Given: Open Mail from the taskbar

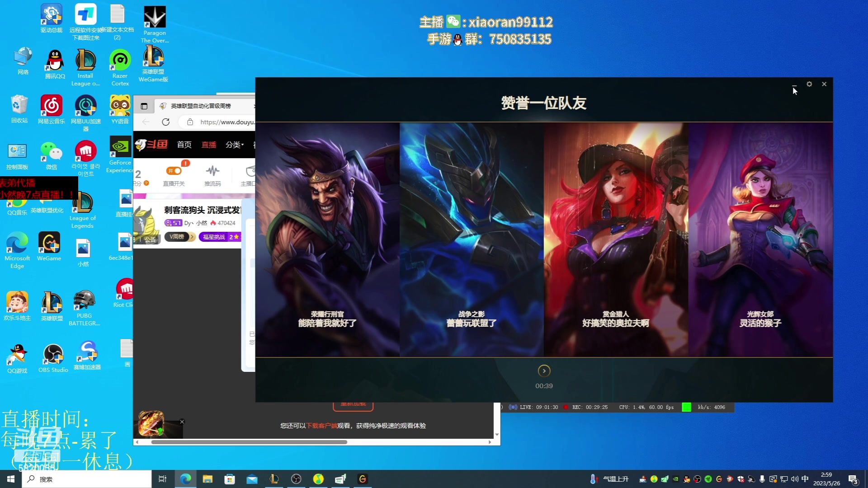Looking at the screenshot, I should [x=252, y=479].
